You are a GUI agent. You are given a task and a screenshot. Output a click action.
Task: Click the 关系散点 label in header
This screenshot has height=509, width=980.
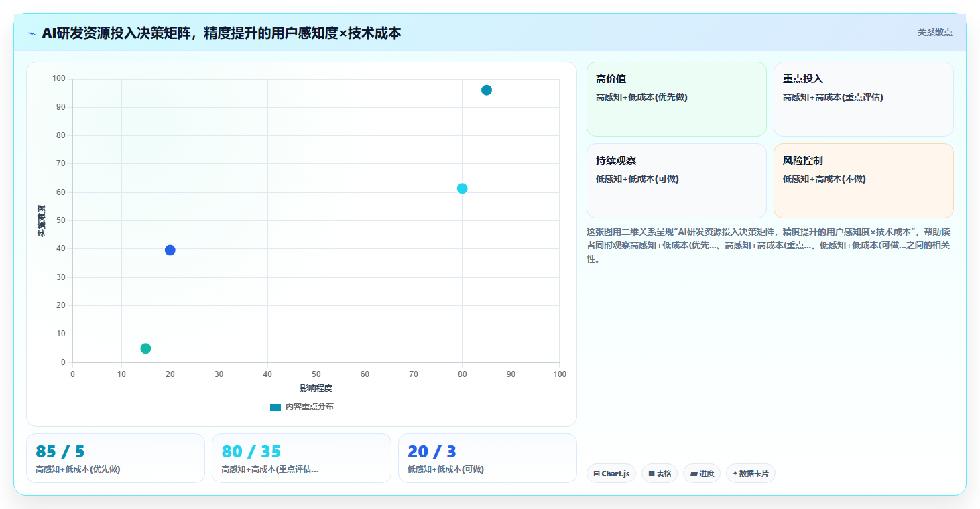point(934,32)
